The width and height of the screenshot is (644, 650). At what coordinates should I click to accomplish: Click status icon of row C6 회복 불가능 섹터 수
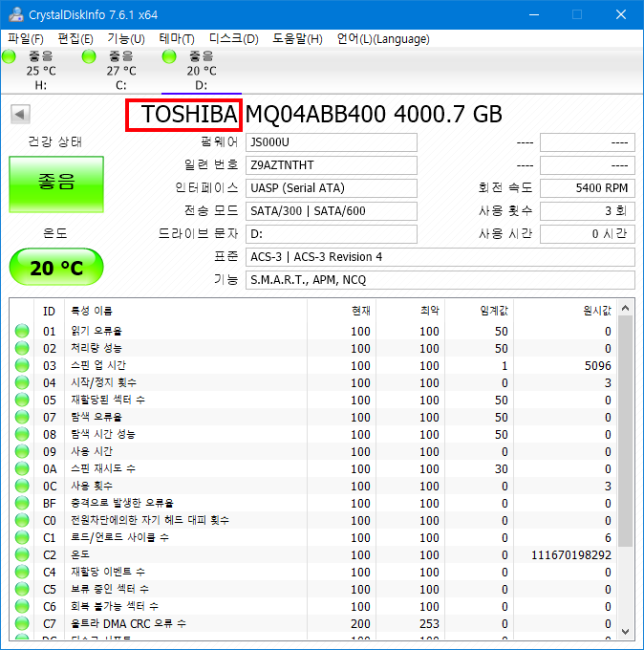22,606
